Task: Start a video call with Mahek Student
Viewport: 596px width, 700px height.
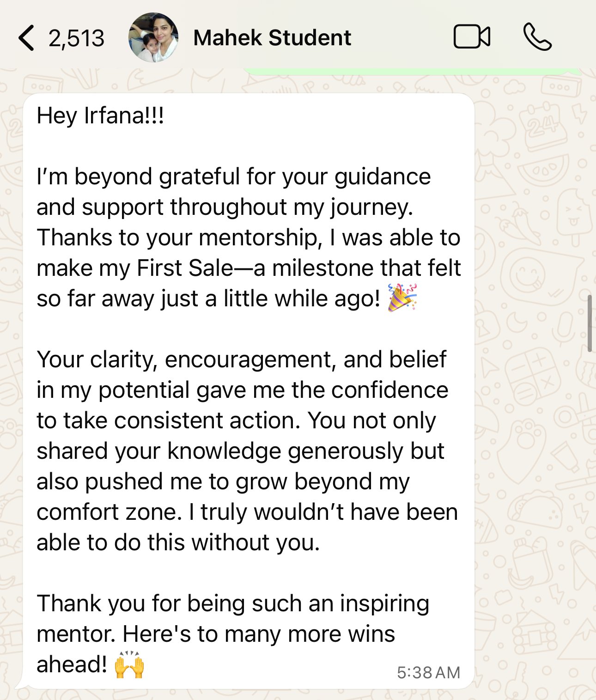Action: pyautogui.click(x=472, y=37)
